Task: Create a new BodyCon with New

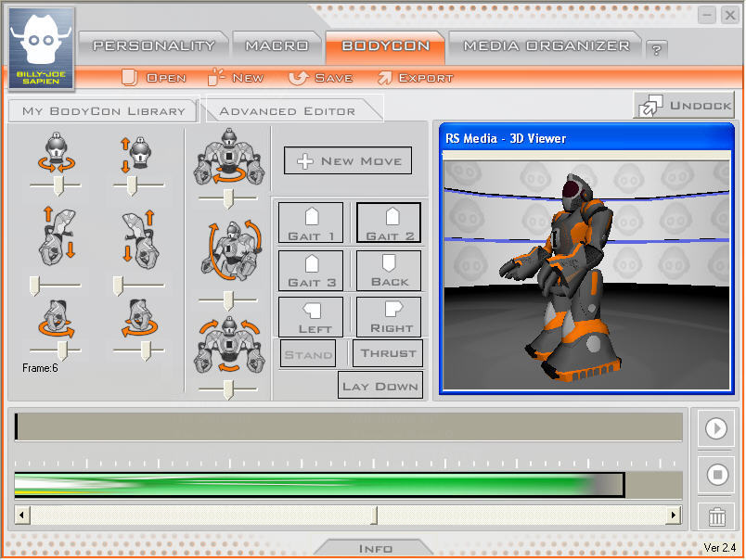Action: point(236,78)
